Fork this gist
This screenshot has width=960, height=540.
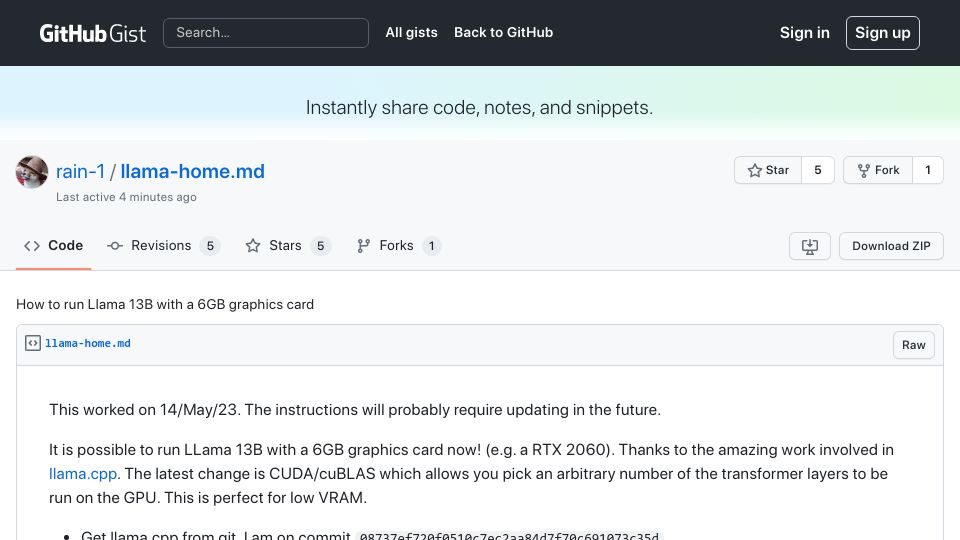pos(878,170)
